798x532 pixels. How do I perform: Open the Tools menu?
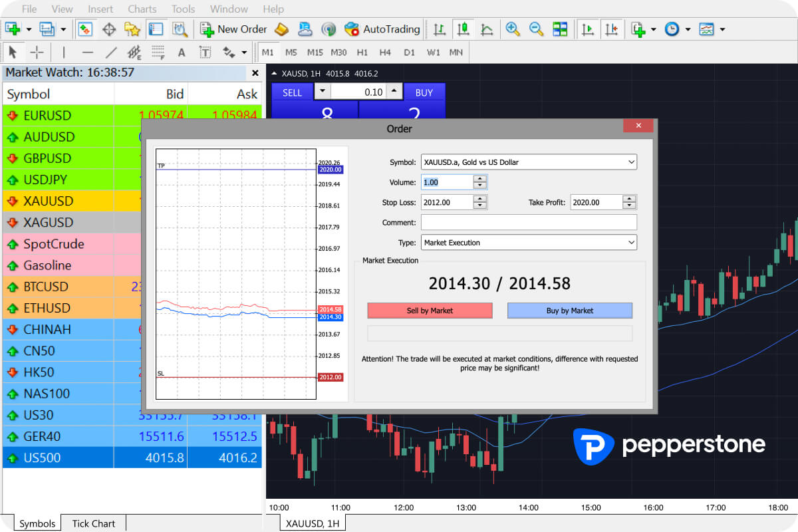[x=183, y=9]
